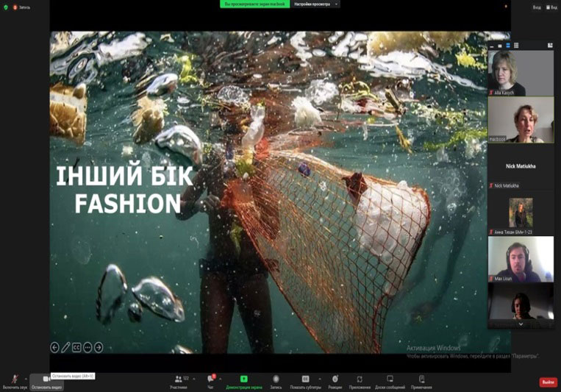Stop video with Остановить видео button

pyautogui.click(x=46, y=382)
